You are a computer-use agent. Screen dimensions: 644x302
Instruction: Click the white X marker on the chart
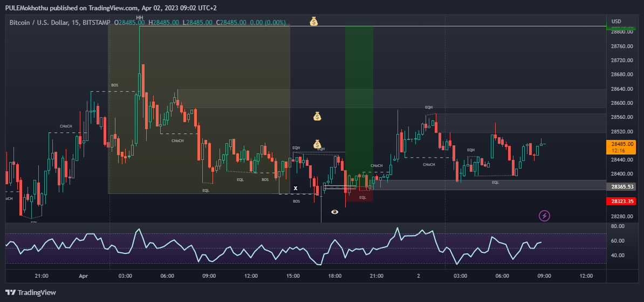[x=296, y=189]
